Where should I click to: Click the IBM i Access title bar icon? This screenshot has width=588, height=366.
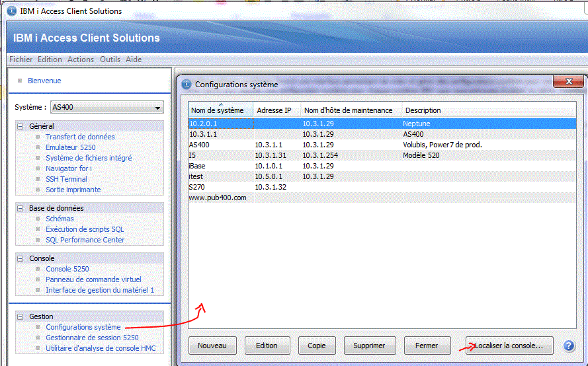12,11
